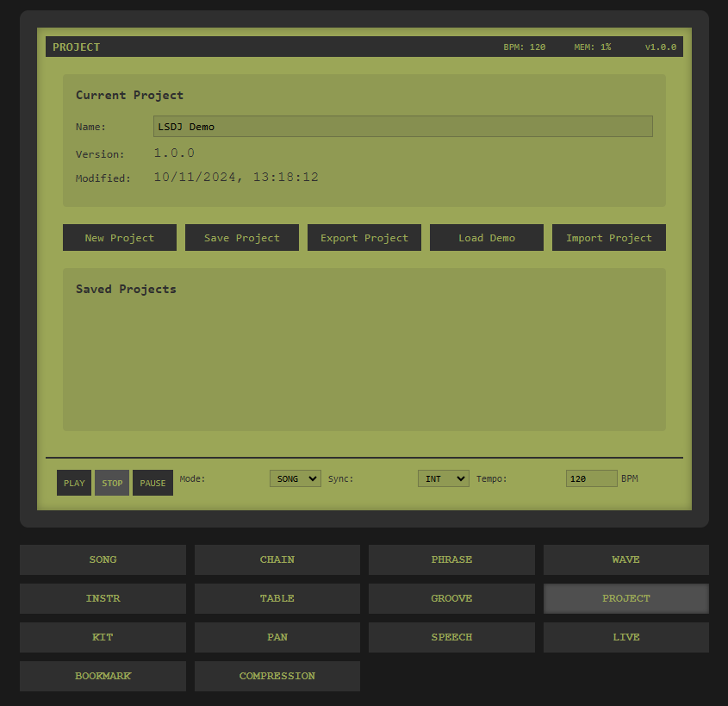Go to the KIT screen
Screen dimensions: 728x706
(103, 637)
